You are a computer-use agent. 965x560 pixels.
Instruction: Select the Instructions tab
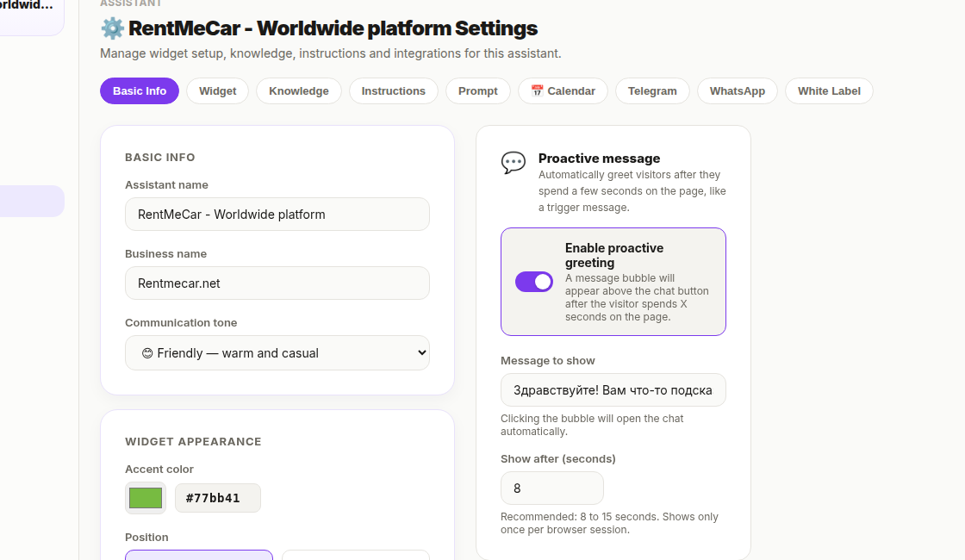(x=393, y=91)
